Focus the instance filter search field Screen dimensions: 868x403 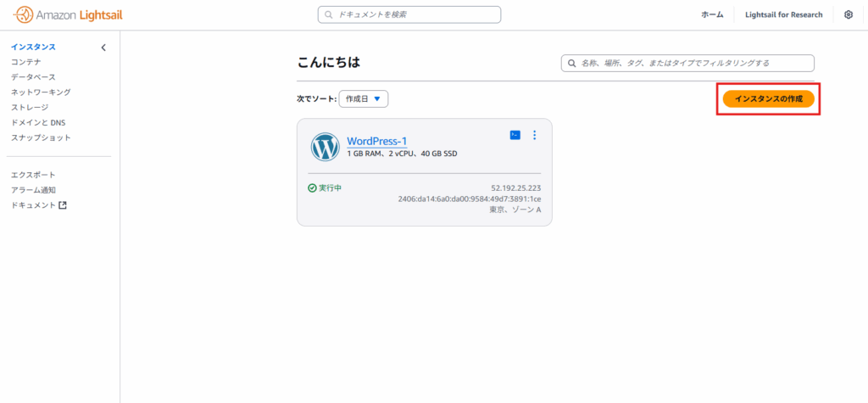[x=687, y=63]
